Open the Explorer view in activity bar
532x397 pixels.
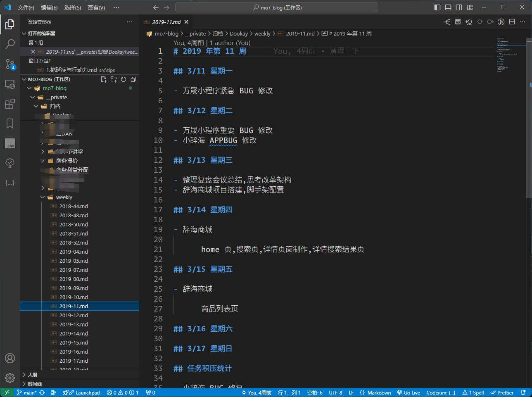(10, 24)
